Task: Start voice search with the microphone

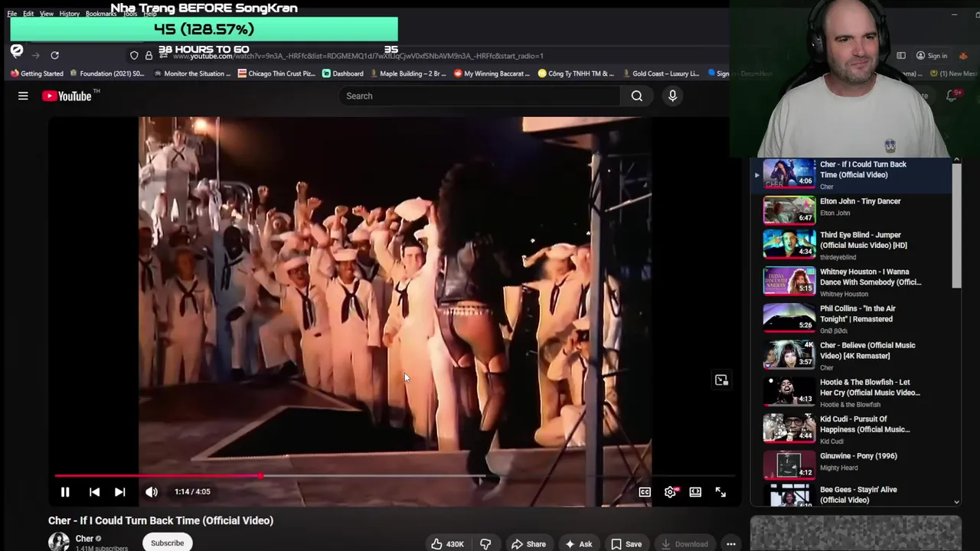Action: pyautogui.click(x=672, y=96)
